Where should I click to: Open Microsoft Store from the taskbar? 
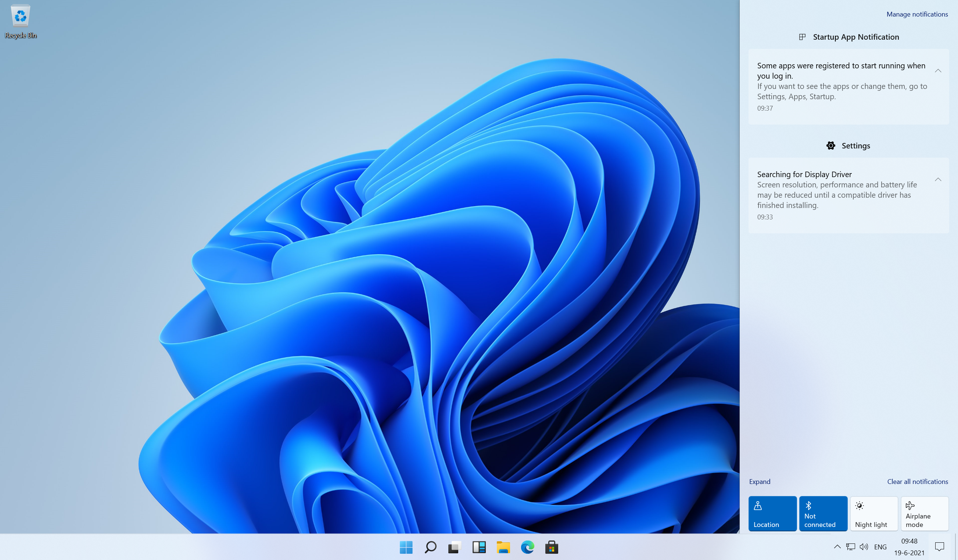[x=551, y=547]
